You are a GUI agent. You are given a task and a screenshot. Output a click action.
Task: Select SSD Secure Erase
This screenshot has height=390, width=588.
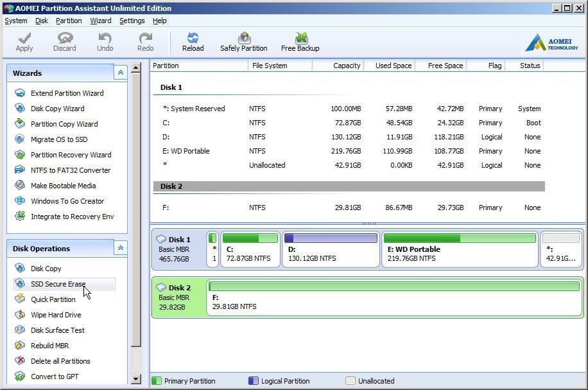[x=64, y=284]
